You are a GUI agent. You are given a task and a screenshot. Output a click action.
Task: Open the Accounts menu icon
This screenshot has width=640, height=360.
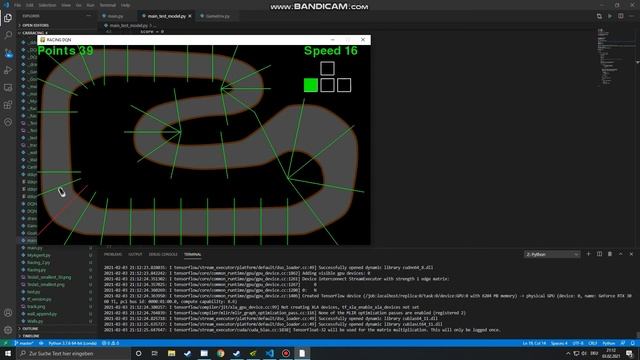(8, 313)
